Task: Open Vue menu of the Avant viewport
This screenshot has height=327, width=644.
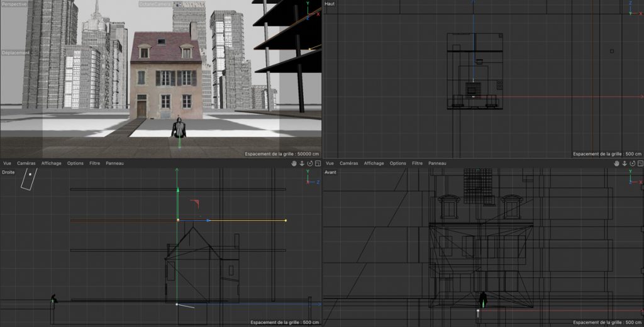Action: 330,163
